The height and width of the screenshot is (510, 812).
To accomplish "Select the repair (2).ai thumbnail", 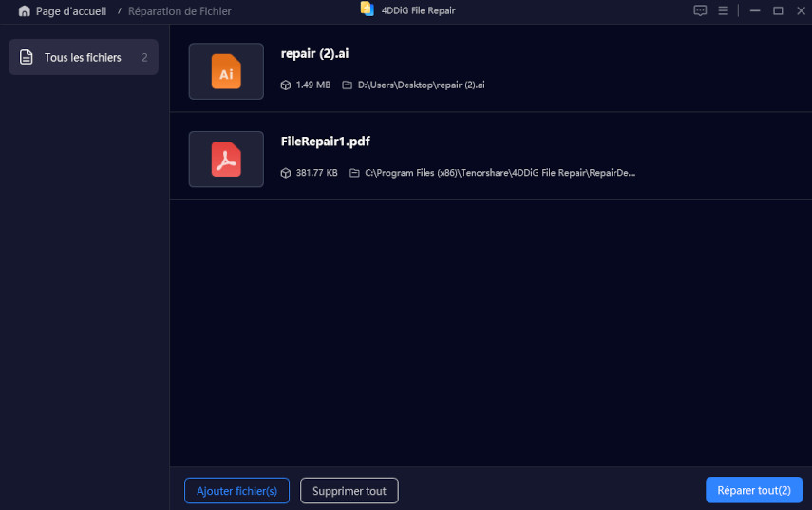I will point(226,71).
